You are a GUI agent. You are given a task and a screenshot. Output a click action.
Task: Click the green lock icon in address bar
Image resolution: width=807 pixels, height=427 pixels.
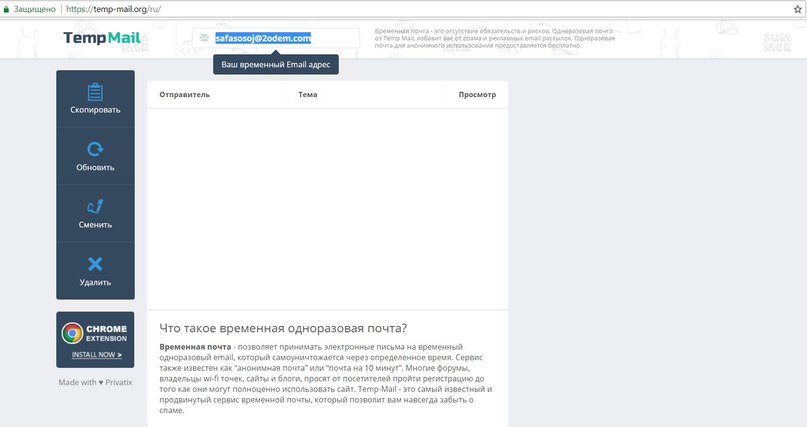point(7,8)
